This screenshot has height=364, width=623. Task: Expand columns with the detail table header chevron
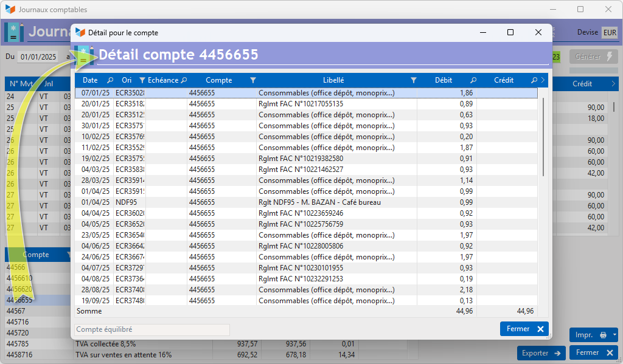[543, 80]
